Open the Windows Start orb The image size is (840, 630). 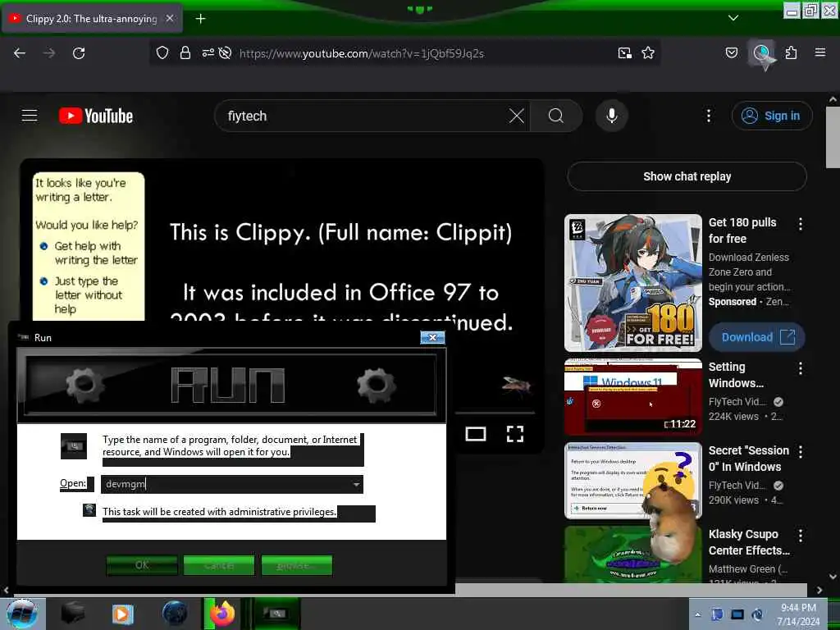tap(22, 614)
